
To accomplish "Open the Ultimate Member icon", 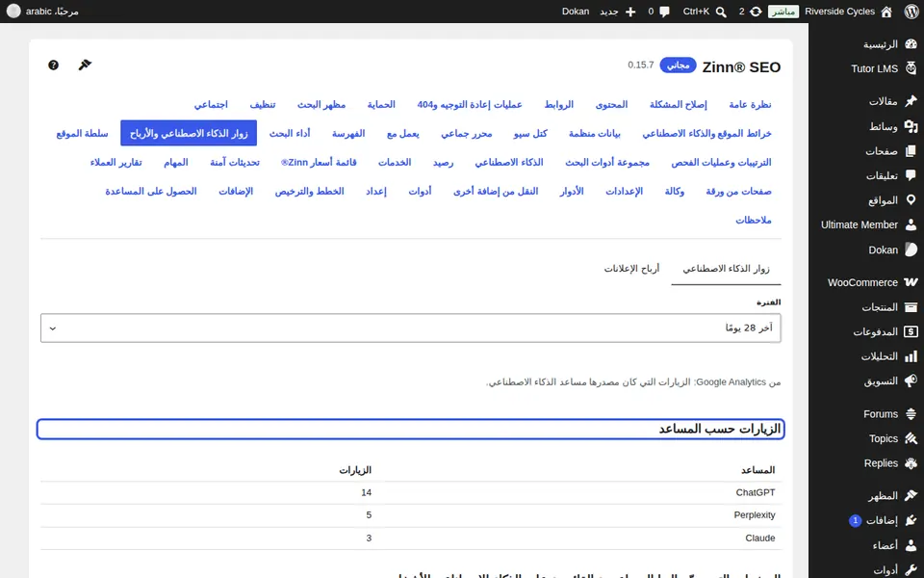I will click(x=911, y=224).
